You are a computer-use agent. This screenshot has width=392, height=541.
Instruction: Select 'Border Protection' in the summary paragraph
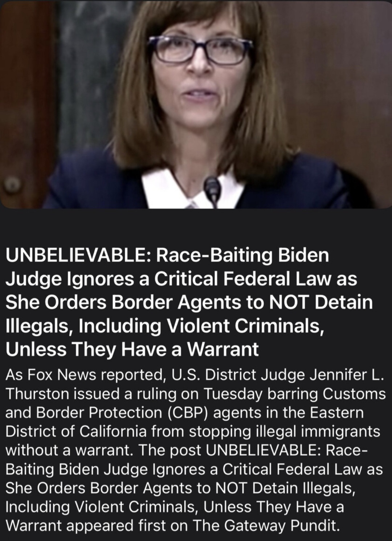pos(99,413)
